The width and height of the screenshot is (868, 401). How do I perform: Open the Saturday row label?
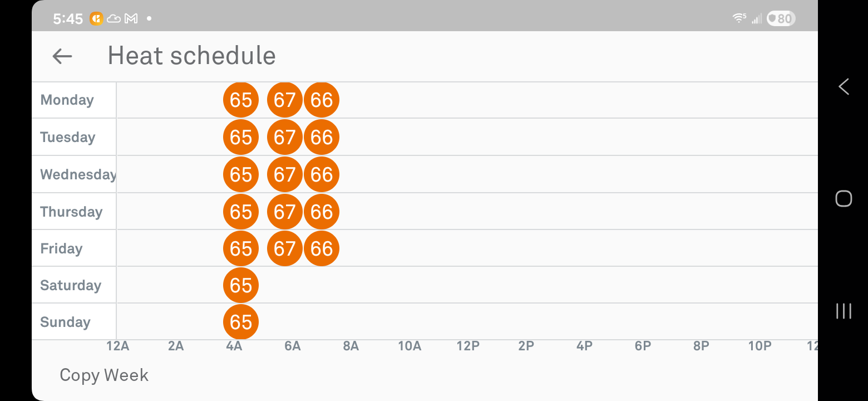(71, 285)
